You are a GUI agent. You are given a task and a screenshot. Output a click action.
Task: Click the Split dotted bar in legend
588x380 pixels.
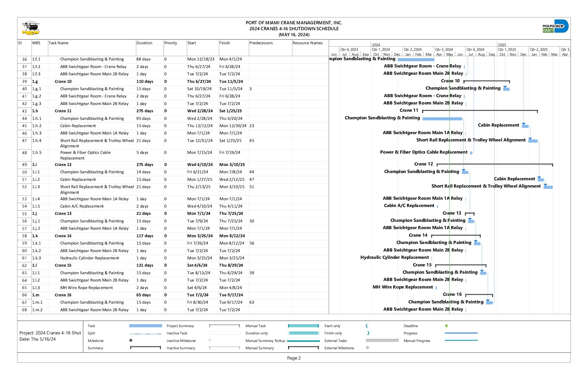tap(146, 334)
